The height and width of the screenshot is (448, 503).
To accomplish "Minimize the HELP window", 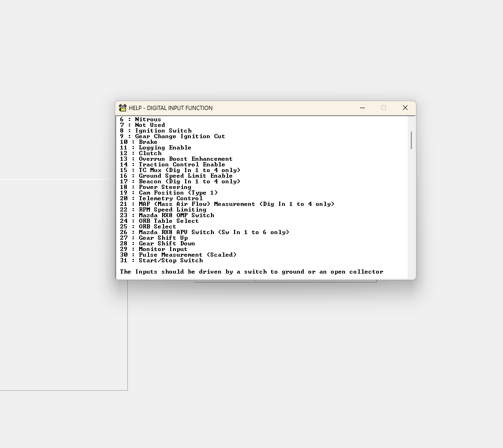I will click(362, 108).
